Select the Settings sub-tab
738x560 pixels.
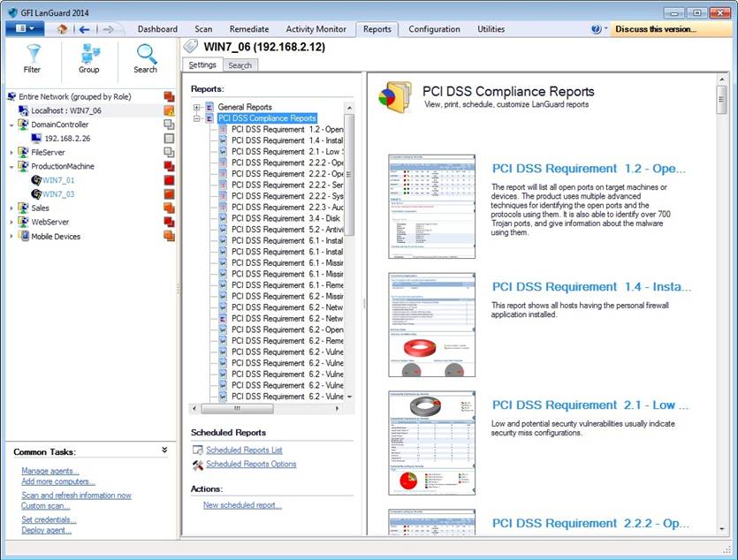pos(202,64)
